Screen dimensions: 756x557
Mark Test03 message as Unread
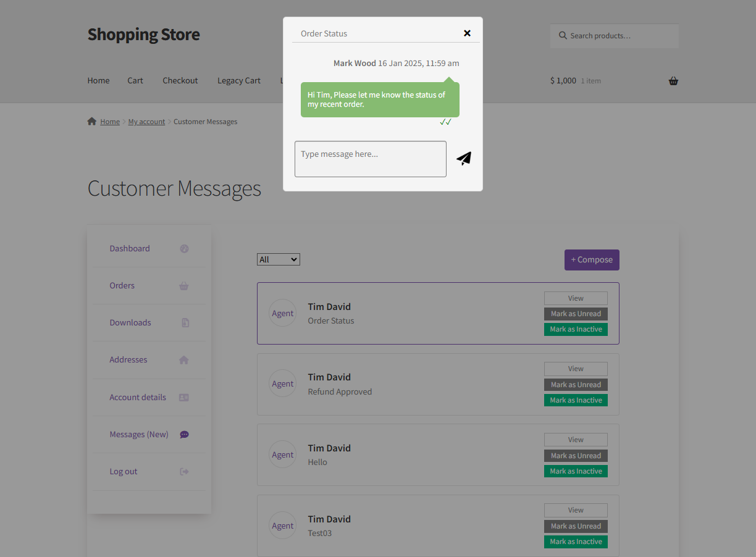pyautogui.click(x=576, y=526)
